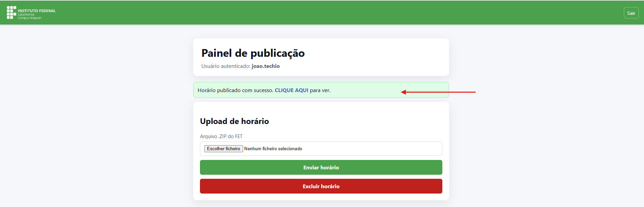
Task: Click the "Usuário autenticado:" label
Action: click(x=226, y=66)
